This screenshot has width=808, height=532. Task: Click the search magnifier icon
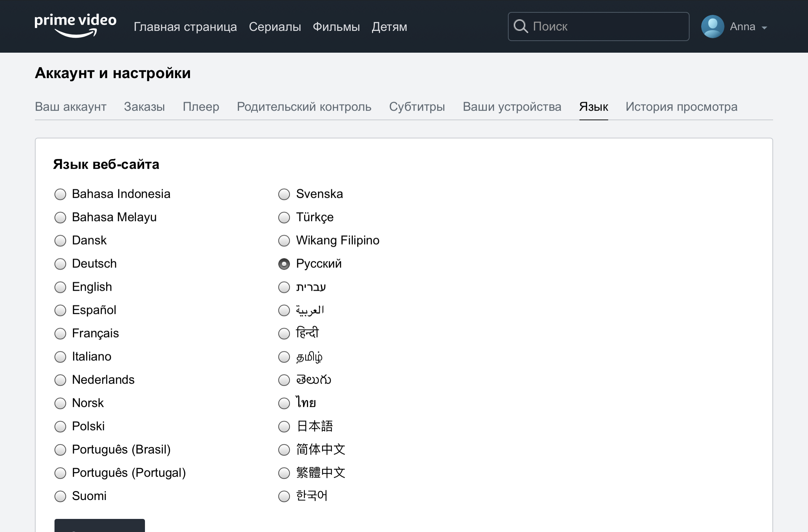point(520,27)
